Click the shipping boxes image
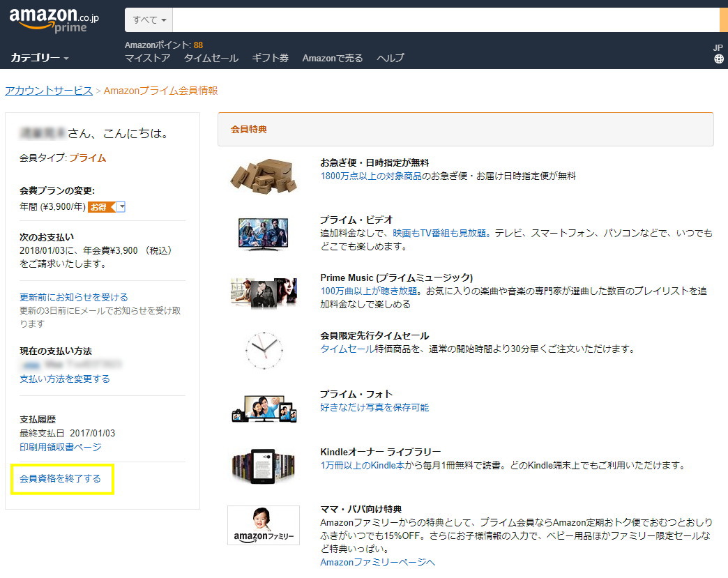The image size is (728, 578). click(x=264, y=175)
